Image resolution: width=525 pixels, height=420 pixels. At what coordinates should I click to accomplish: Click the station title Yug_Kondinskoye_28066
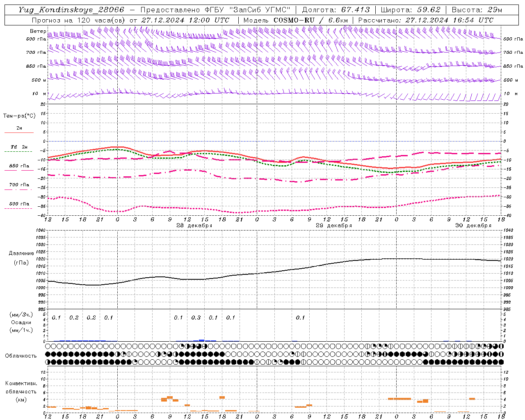71,10
